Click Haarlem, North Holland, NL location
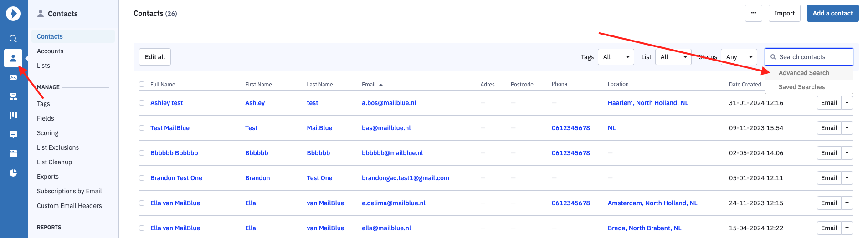 tap(648, 103)
